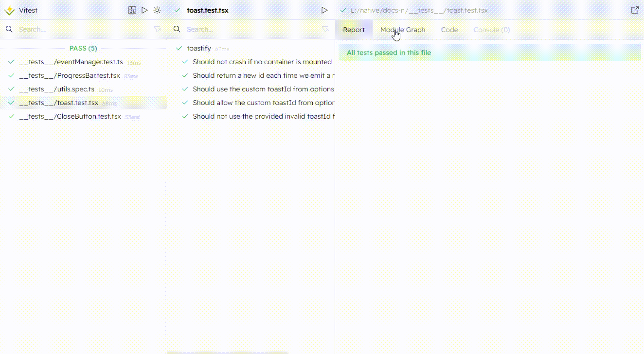The height and width of the screenshot is (354, 644).
Task: Click filter icon in test files search
Action: 158,29
